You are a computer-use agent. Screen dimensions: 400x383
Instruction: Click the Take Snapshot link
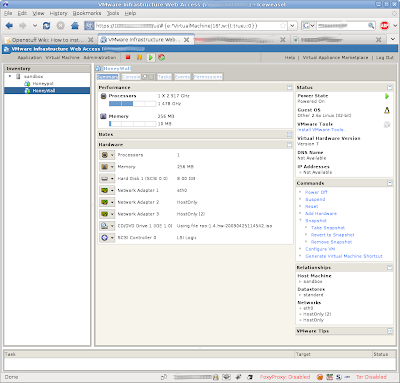pos(328,228)
